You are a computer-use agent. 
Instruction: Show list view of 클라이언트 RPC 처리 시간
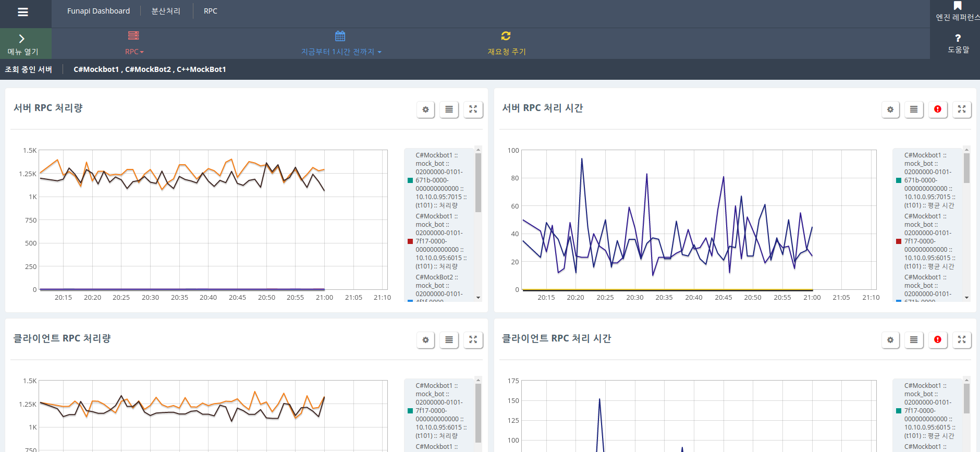point(914,340)
